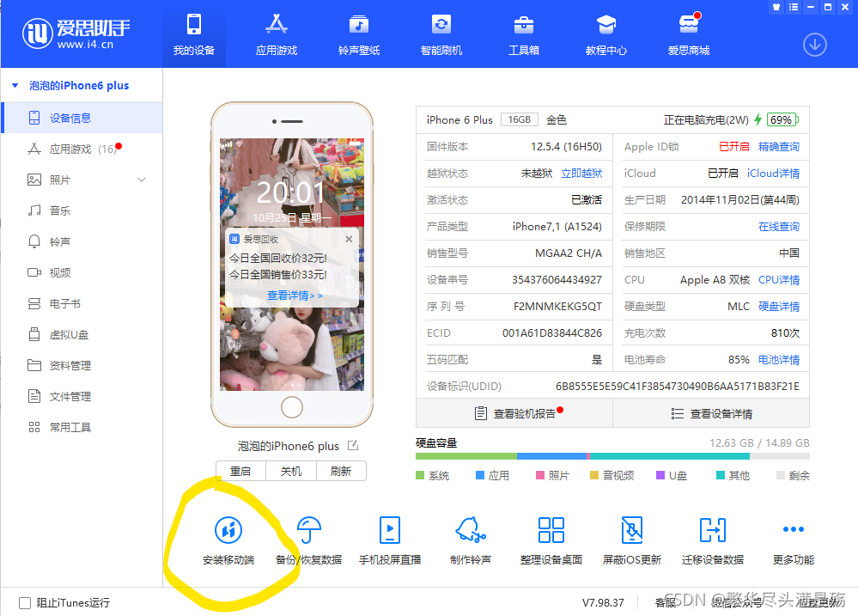Click the blue 应用 legend swatch

tap(480, 475)
